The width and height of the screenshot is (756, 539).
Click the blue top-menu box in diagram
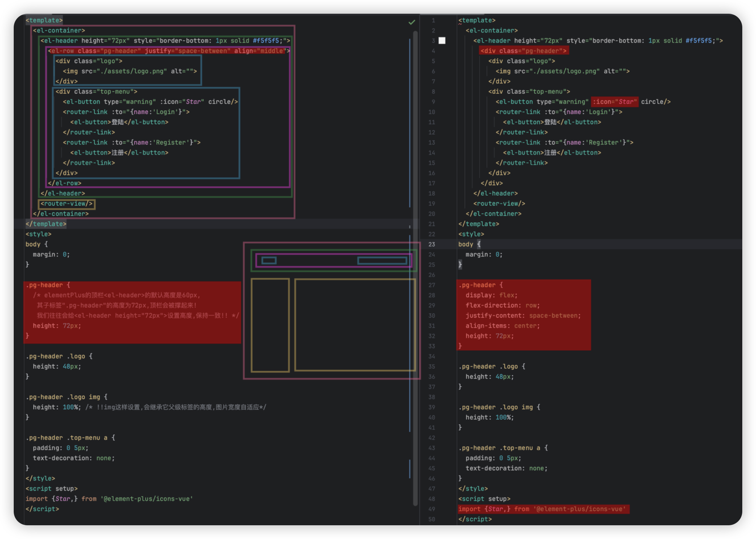coord(382,261)
